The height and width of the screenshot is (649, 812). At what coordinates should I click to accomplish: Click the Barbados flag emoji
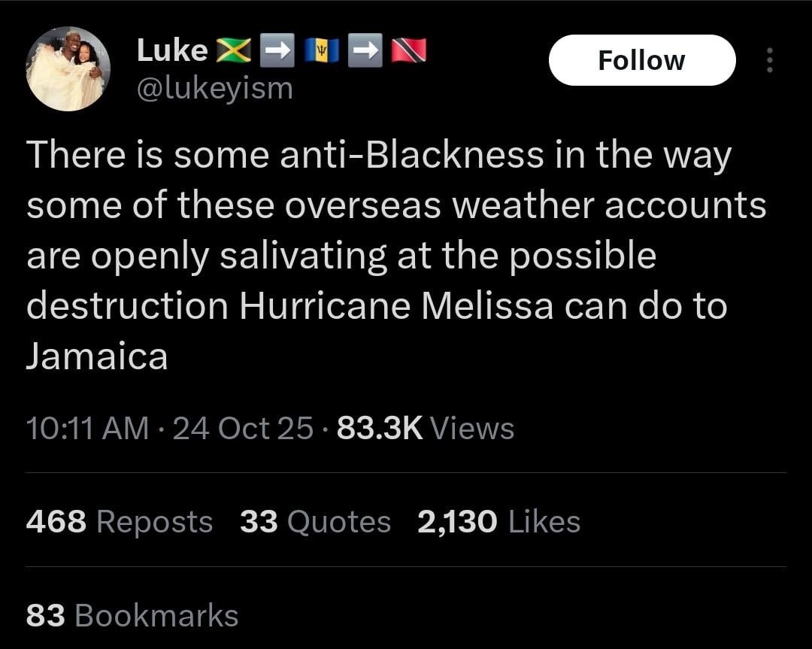coord(321,50)
